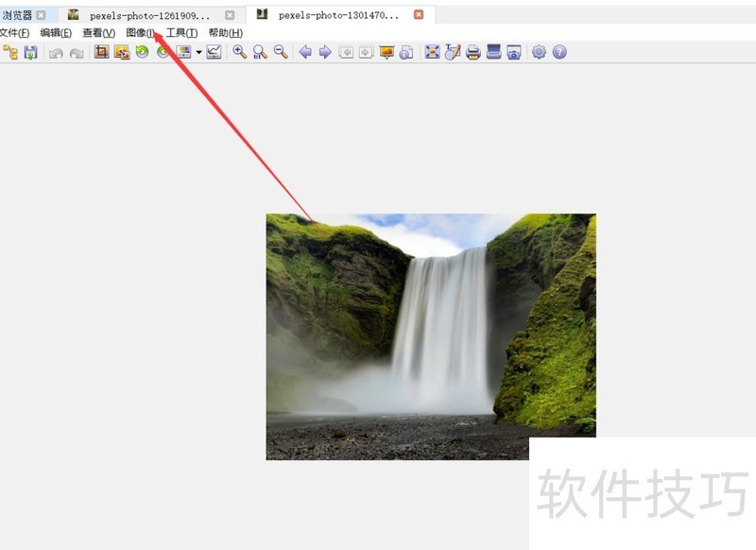756x550 pixels.
Task: Click the Zoom out magnifier icon
Action: pyautogui.click(x=280, y=52)
